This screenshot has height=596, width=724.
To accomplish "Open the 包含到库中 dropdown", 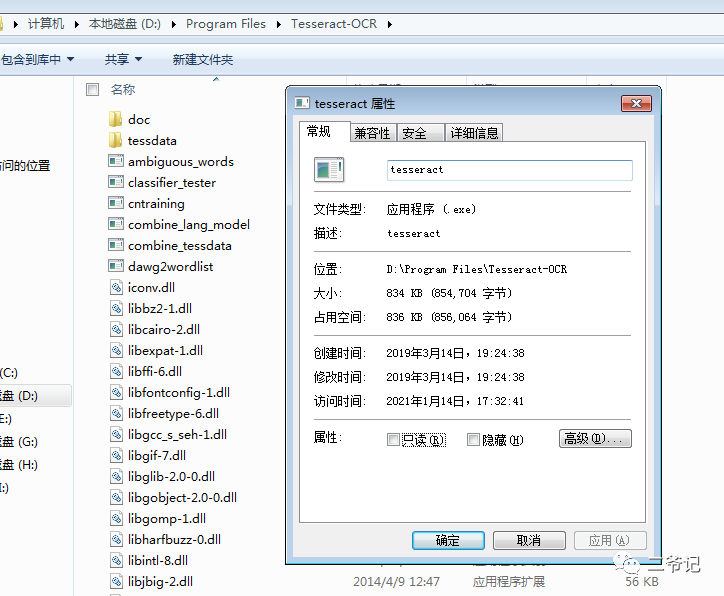I will click(38, 60).
